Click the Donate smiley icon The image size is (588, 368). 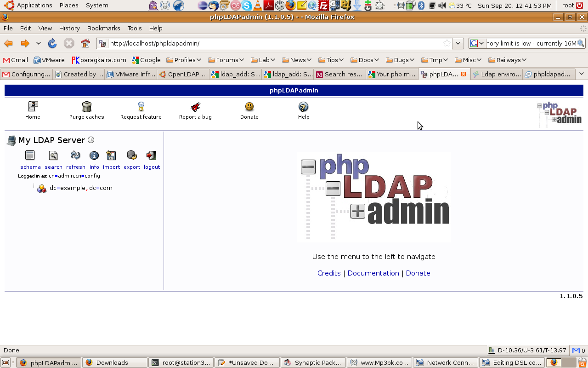point(249,107)
